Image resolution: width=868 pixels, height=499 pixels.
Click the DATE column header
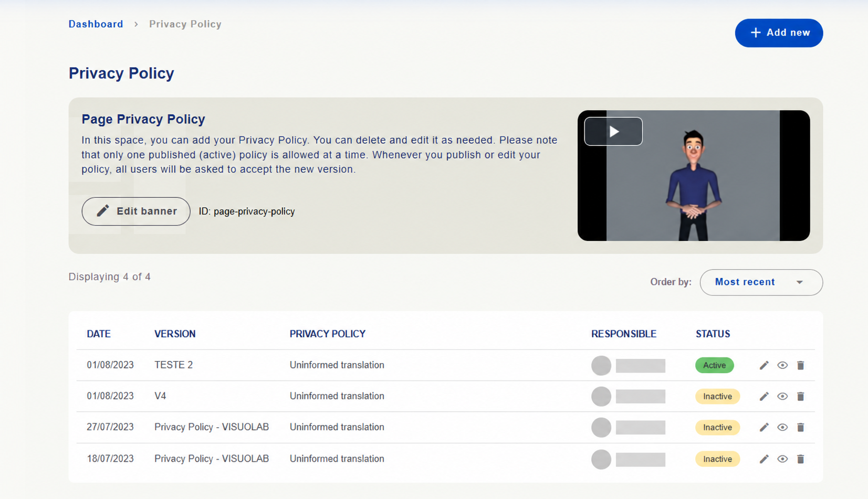99,334
